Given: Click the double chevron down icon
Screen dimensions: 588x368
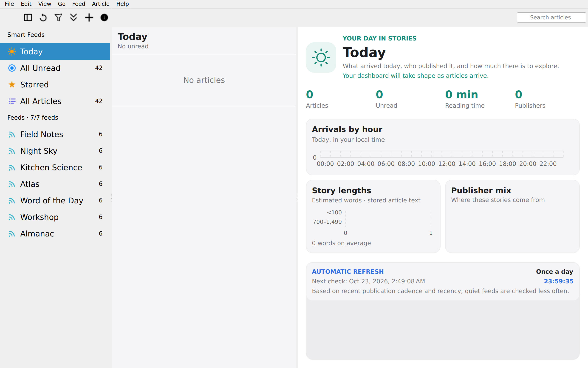Looking at the screenshot, I should coord(73,17).
